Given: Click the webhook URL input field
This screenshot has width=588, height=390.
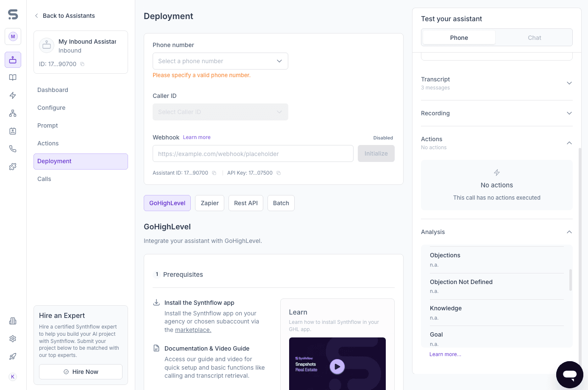Looking at the screenshot, I should [253, 153].
